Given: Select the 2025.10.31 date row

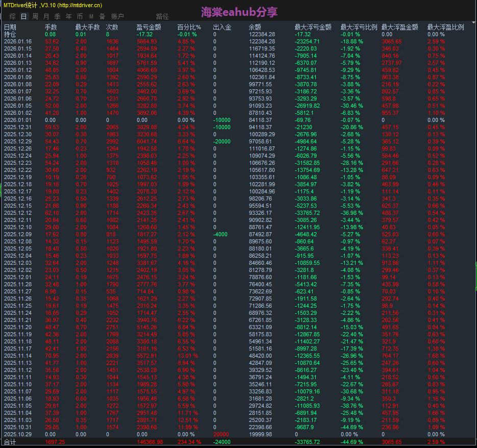Looking at the screenshot, I should point(18,427).
